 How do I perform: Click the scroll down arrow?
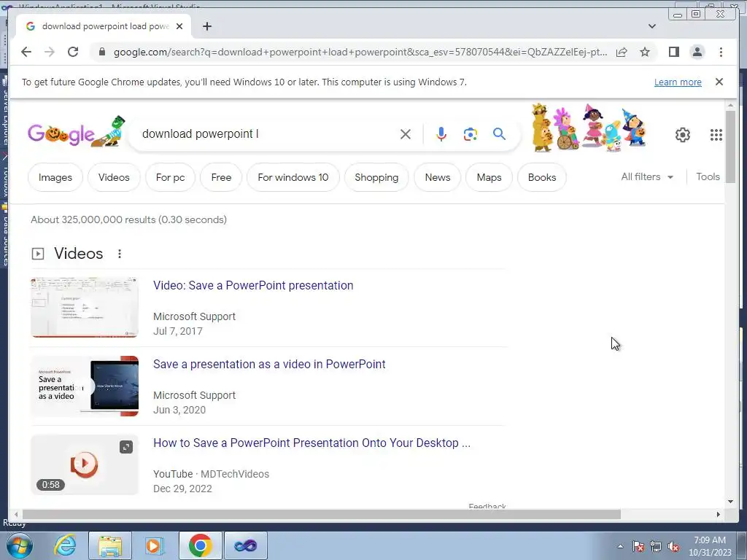click(730, 501)
